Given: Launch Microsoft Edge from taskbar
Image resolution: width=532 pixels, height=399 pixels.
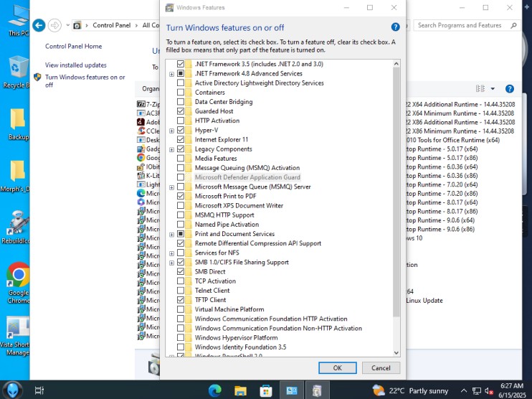Looking at the screenshot, I should (215, 390).
